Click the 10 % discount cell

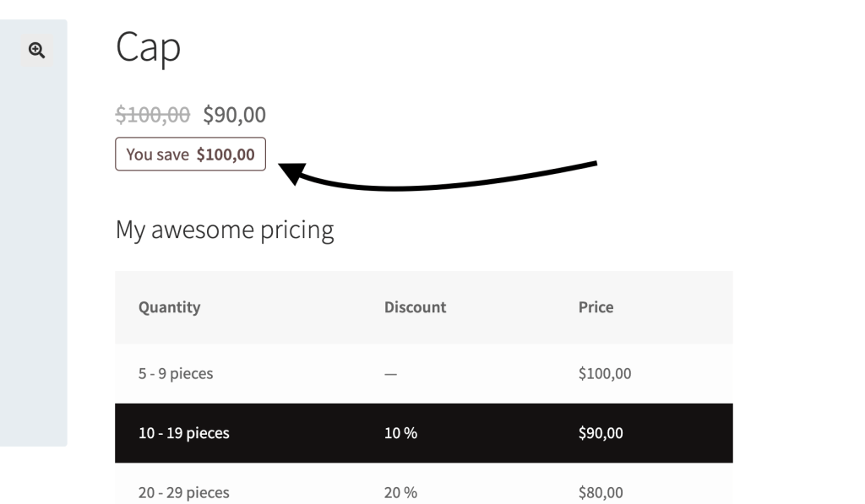[400, 434]
